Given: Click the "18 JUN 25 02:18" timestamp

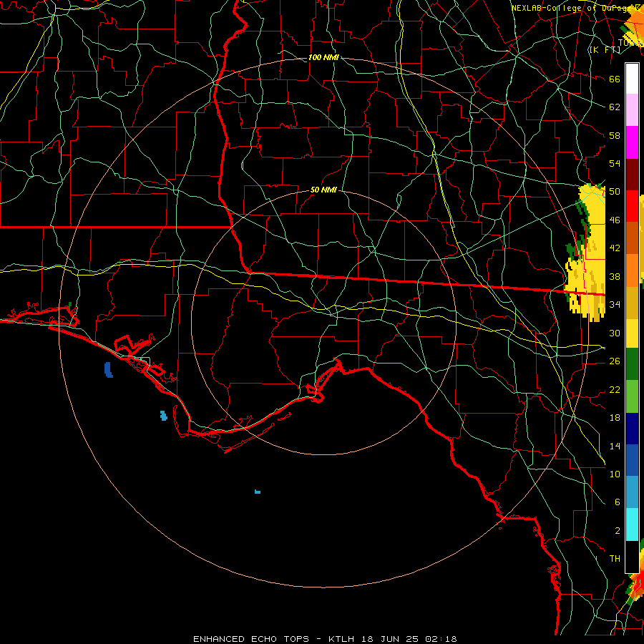Looking at the screenshot, I should [x=409, y=639].
